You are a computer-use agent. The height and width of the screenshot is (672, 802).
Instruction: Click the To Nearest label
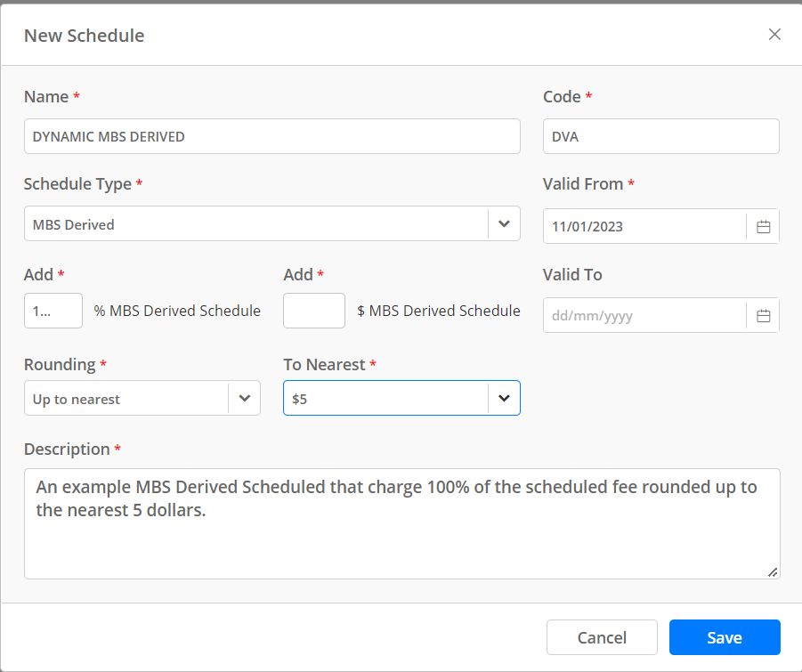tap(324, 364)
